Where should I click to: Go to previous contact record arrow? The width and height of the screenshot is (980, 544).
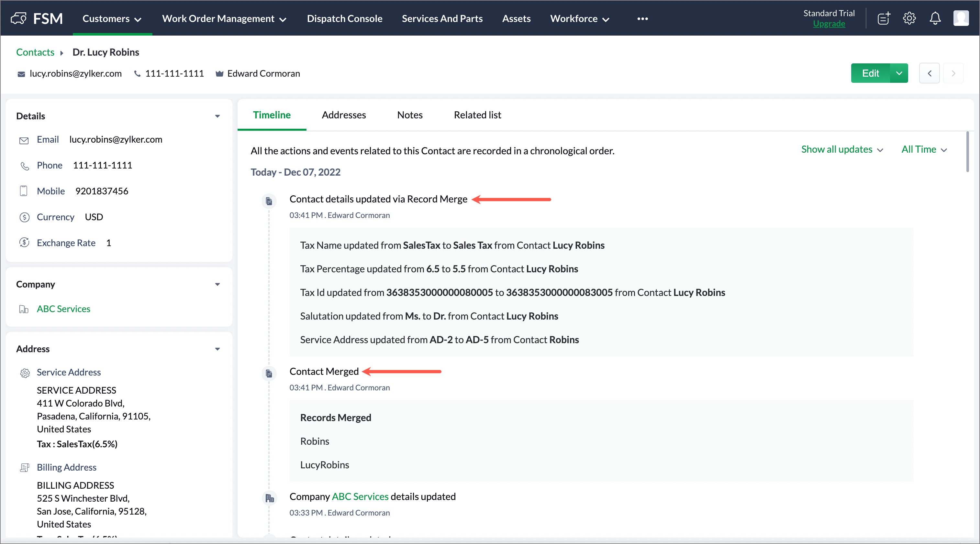929,73
